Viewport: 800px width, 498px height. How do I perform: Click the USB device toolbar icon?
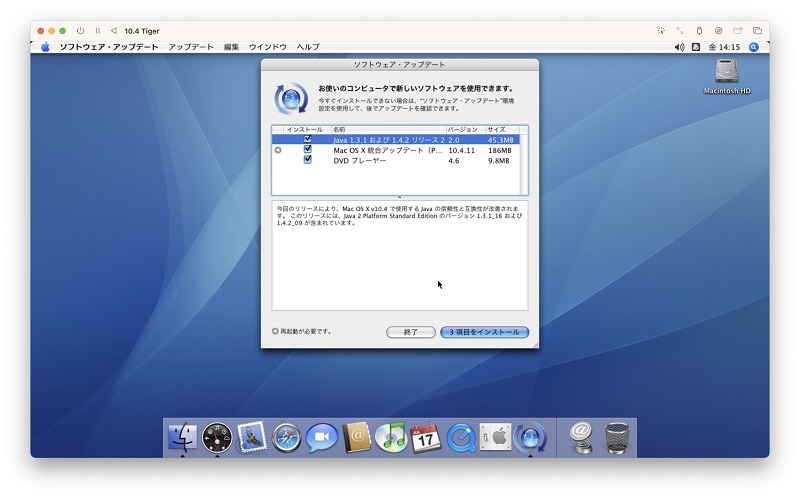(x=699, y=31)
